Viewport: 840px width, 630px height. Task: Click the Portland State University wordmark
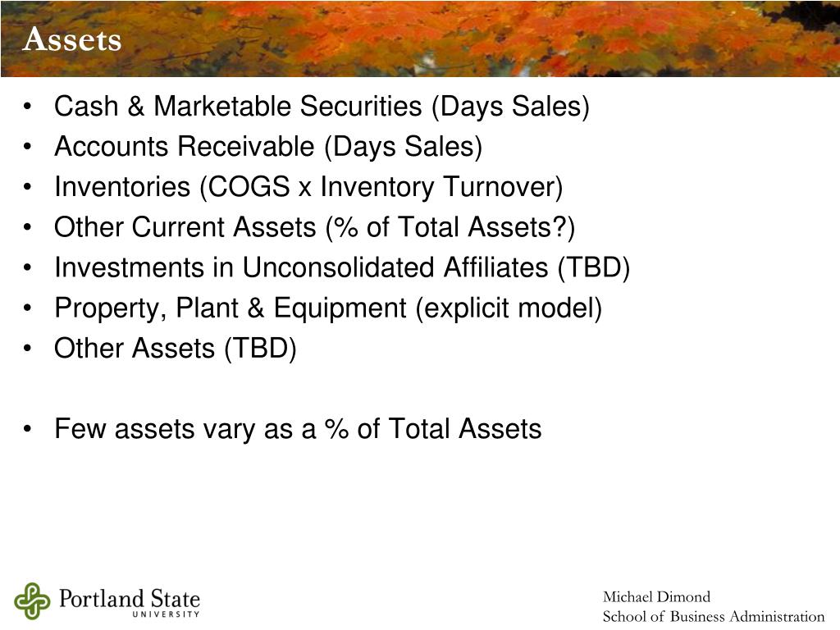129,602
